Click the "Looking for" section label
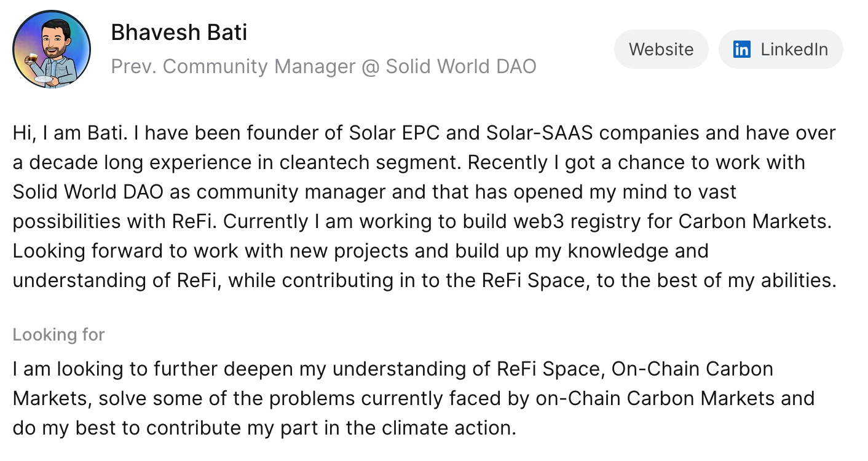Image resolution: width=868 pixels, height=461 pixels. coord(59,335)
